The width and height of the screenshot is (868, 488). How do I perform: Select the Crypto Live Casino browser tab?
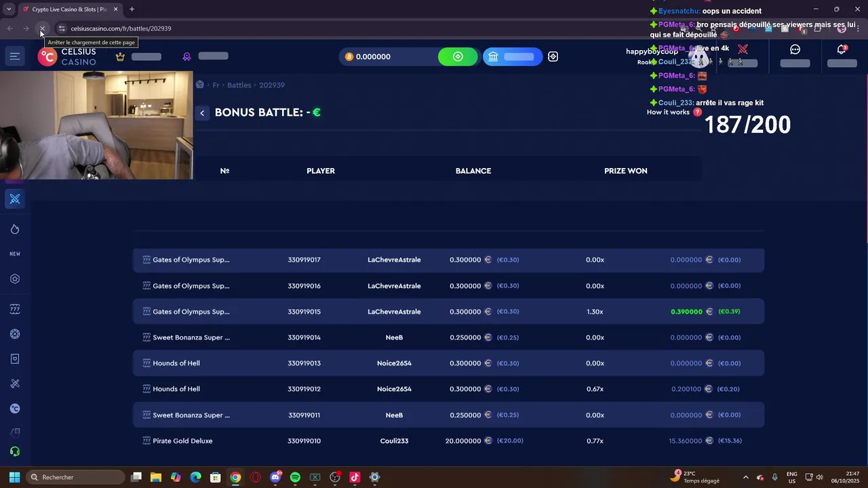70,9
